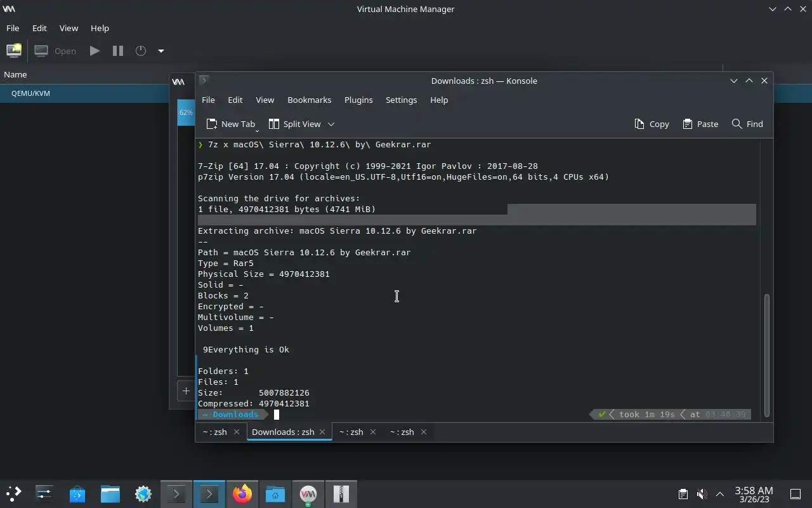The width and height of the screenshot is (812, 508).
Task: Open Konsole Plugins menu
Action: coord(358,100)
